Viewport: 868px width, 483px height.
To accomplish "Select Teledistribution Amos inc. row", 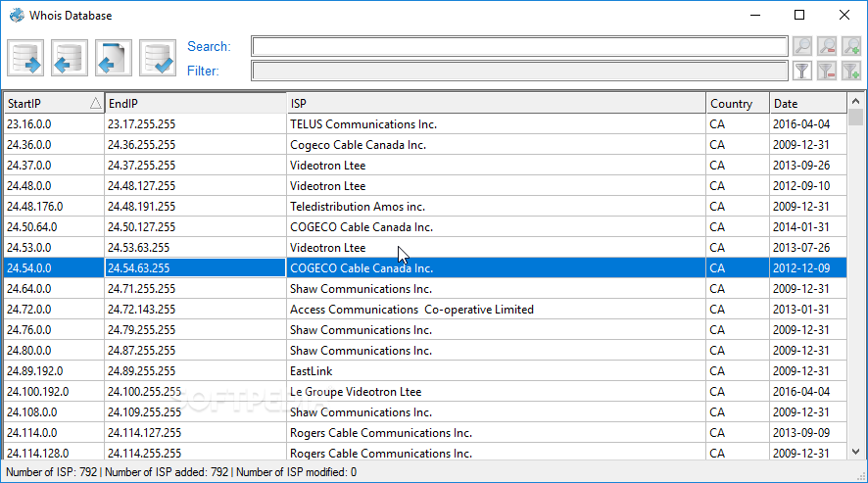I will point(425,206).
